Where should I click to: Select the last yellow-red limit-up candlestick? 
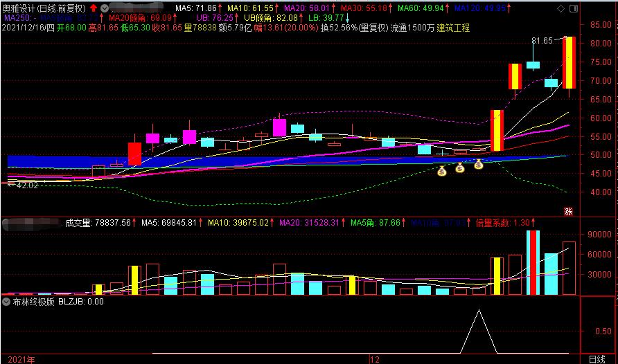pos(569,62)
